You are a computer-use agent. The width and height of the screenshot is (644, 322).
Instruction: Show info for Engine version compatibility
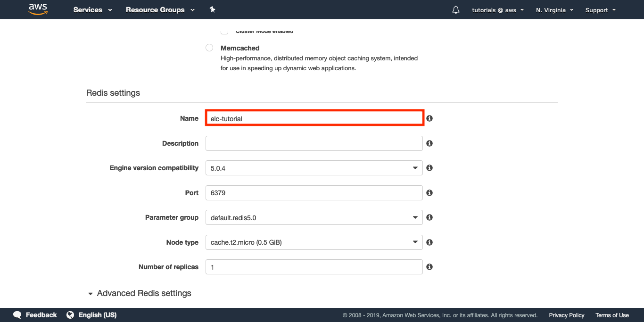pyautogui.click(x=429, y=168)
